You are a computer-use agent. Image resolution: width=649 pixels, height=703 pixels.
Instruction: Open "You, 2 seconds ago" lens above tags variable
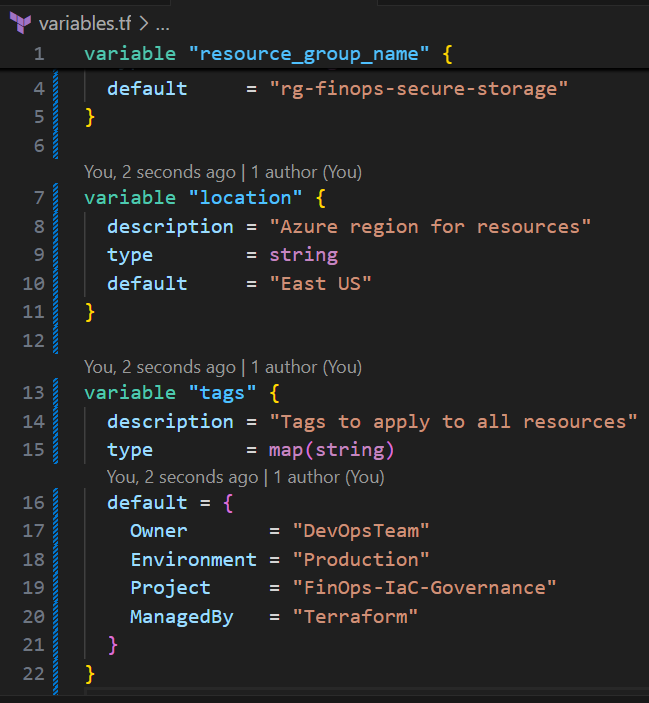pyautogui.click(x=160, y=368)
